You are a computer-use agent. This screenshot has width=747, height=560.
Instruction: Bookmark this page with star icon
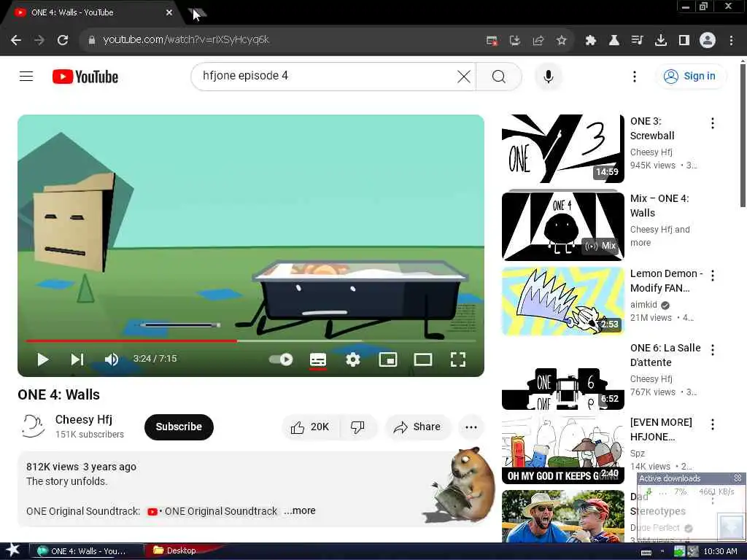561,40
